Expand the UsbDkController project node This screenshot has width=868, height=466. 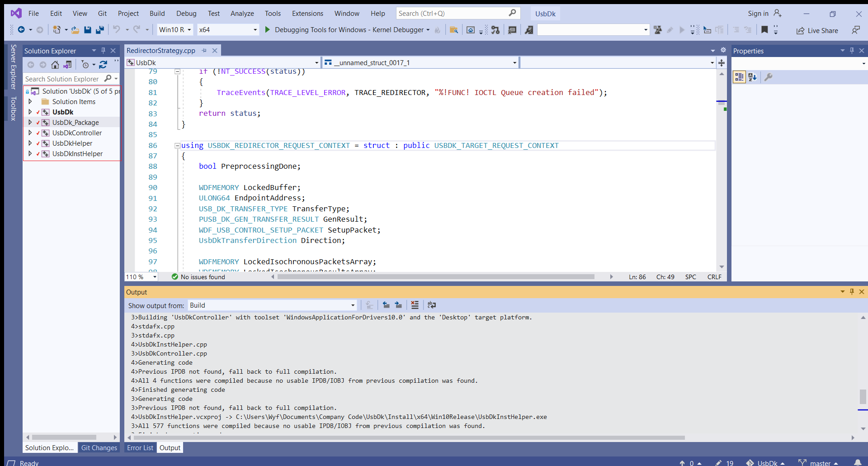coord(30,133)
